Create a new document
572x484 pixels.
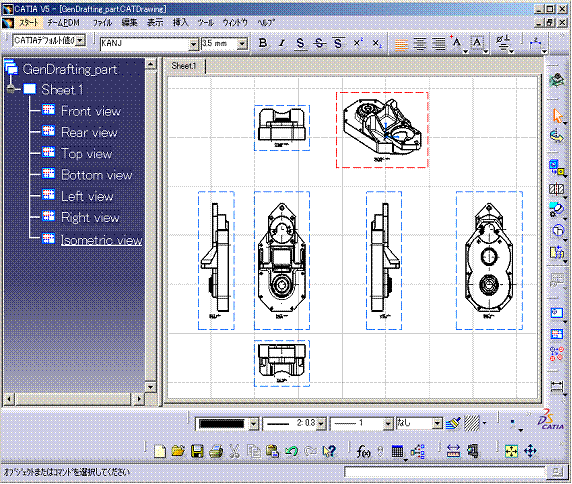tap(160, 452)
